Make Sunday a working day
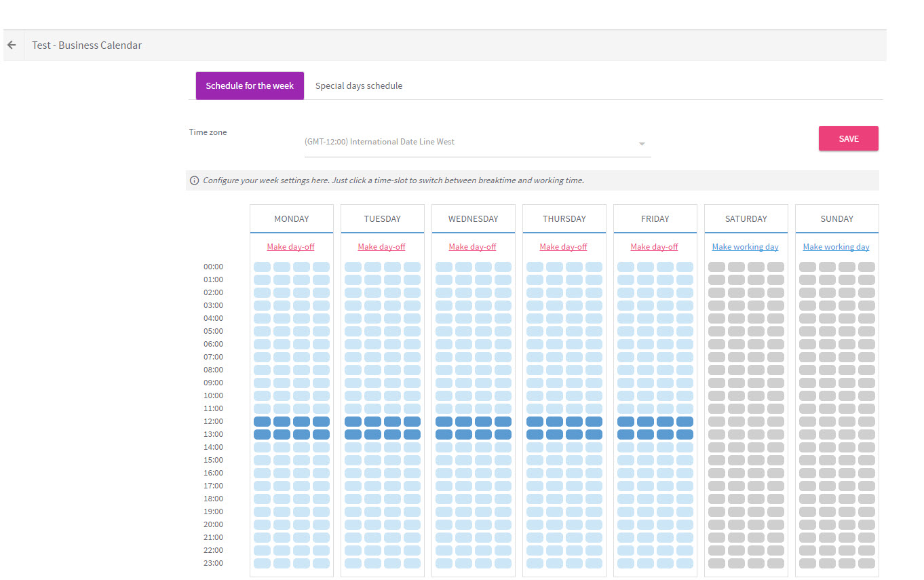Viewport: 924px width, 580px height. click(x=836, y=247)
